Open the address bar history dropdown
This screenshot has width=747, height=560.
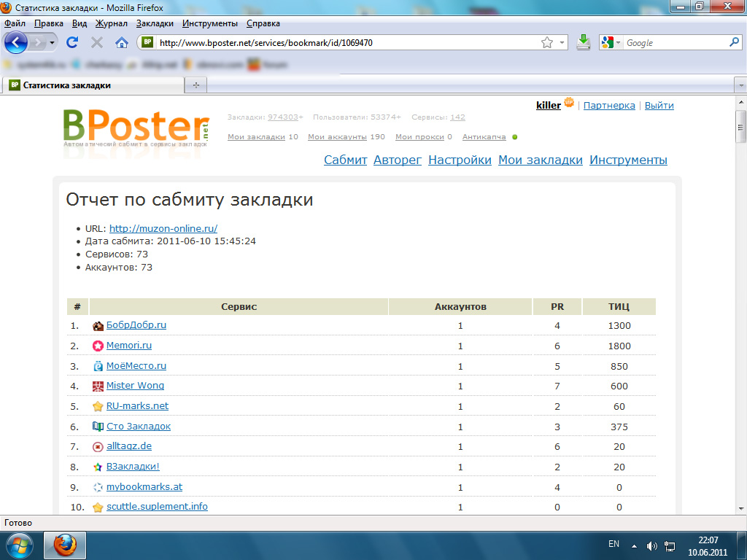click(x=562, y=43)
